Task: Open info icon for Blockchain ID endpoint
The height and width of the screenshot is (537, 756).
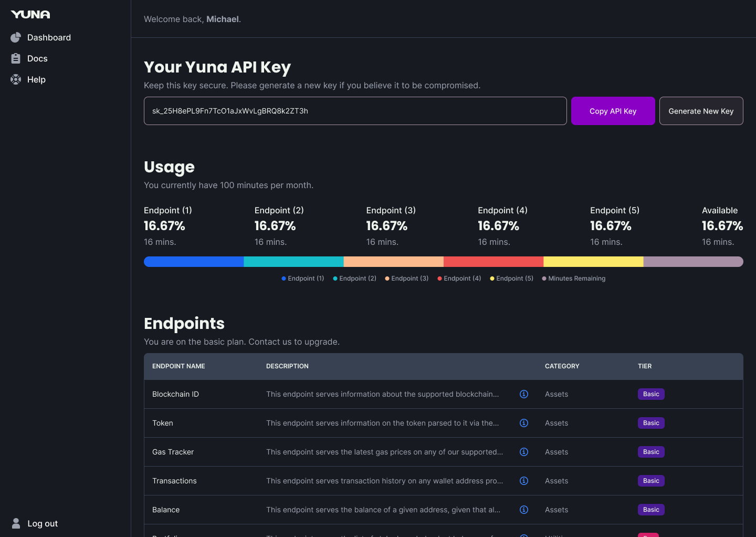Action: [x=524, y=394]
